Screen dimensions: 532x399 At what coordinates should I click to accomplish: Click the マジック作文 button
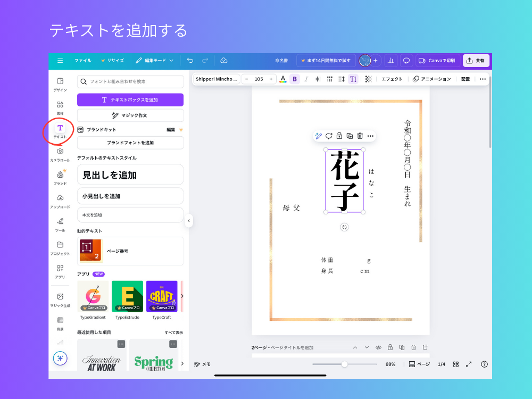click(130, 115)
